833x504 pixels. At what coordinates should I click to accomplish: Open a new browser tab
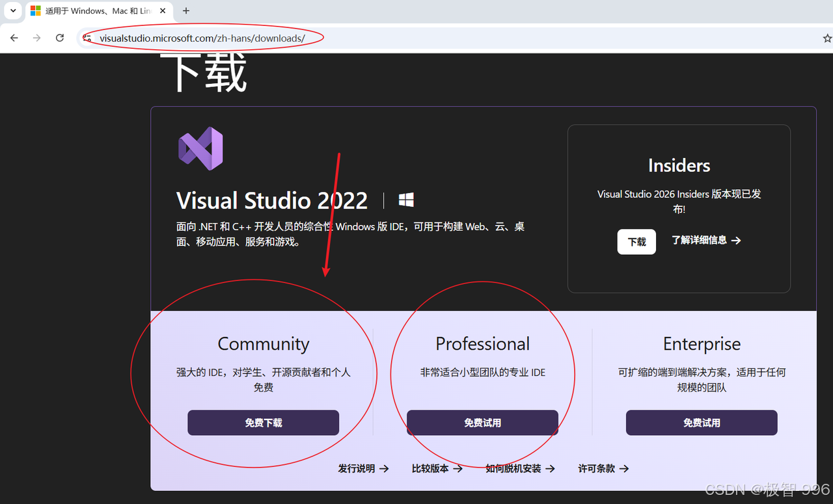click(x=186, y=11)
